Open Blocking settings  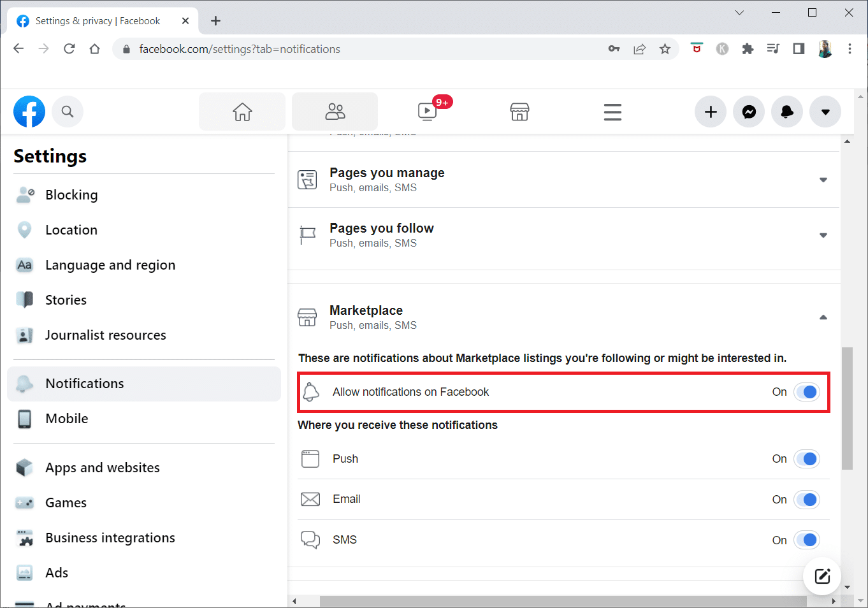tap(144, 195)
